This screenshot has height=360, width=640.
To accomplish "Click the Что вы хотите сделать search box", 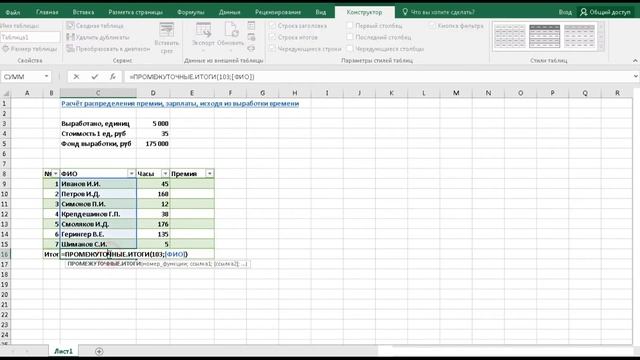I will point(442,12).
